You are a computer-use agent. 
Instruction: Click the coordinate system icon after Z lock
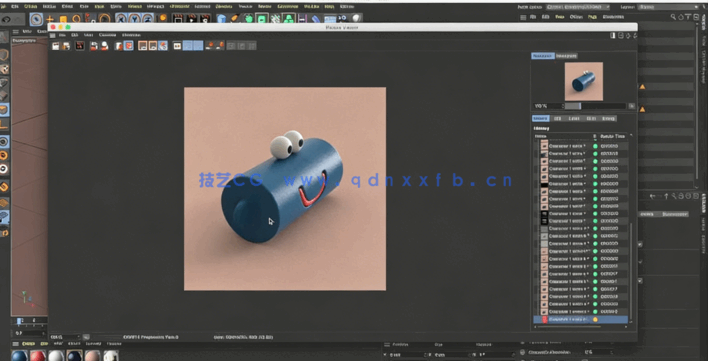(x=163, y=19)
